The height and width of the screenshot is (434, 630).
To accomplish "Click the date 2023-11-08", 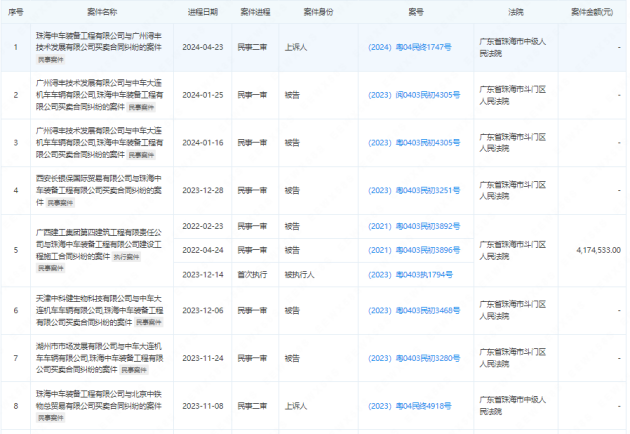I will pos(202,406).
